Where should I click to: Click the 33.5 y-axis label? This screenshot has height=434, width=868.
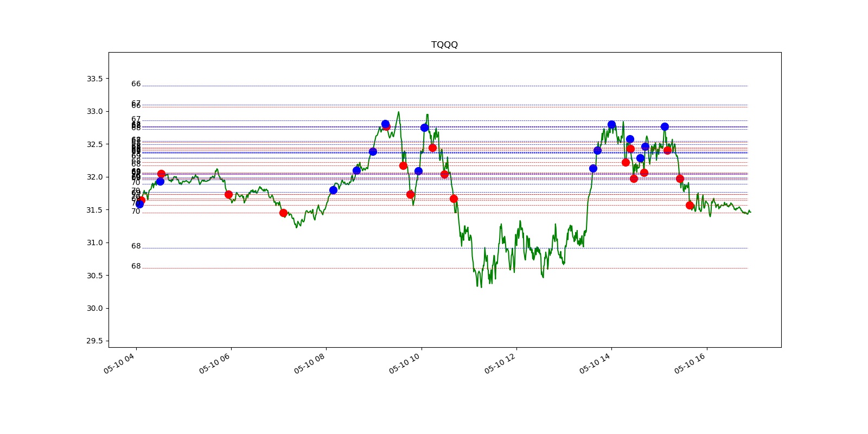94,79
